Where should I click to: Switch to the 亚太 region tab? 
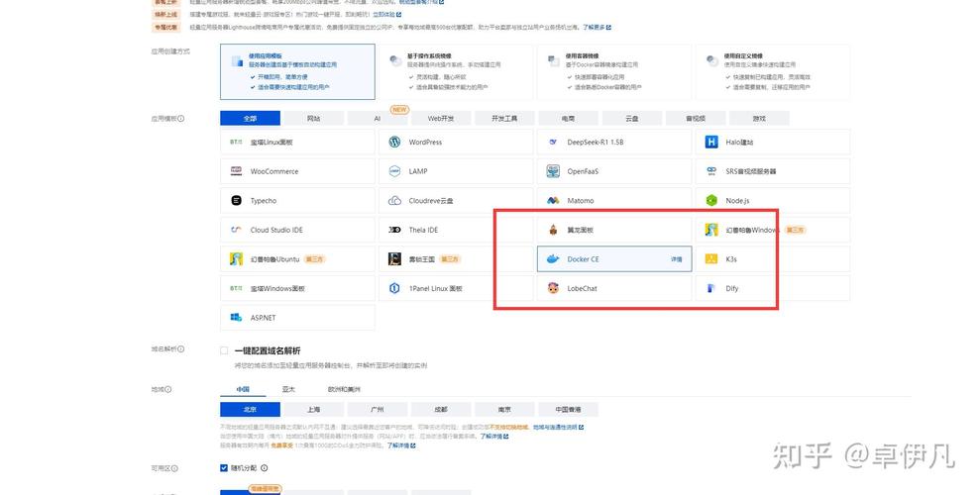[288, 389]
